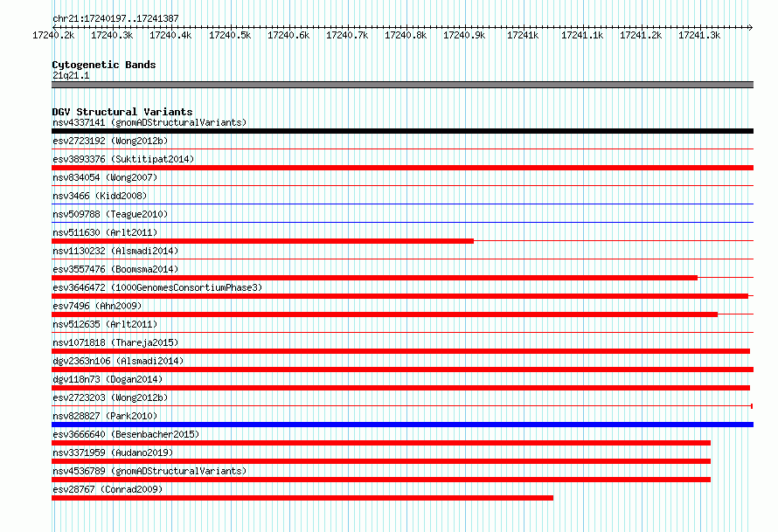Click the 17241k ruler label
The image size is (778, 532).
click(x=523, y=35)
